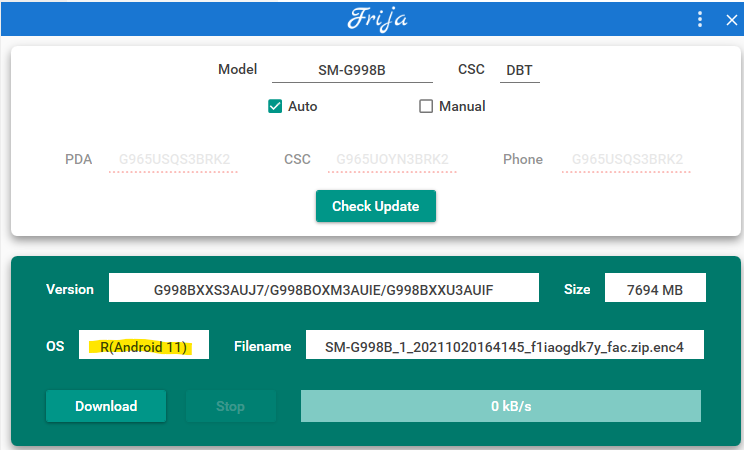Click the Phone field G965USQS3BRK2
This screenshot has width=744, height=450.
(627, 159)
